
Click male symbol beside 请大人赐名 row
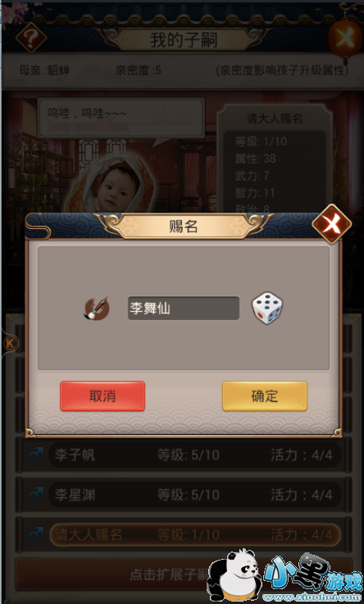coord(36,534)
